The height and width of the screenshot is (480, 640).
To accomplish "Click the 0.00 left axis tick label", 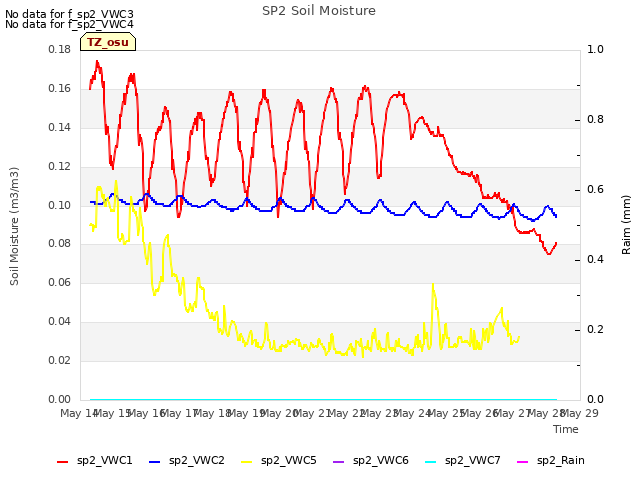I will [60, 399].
